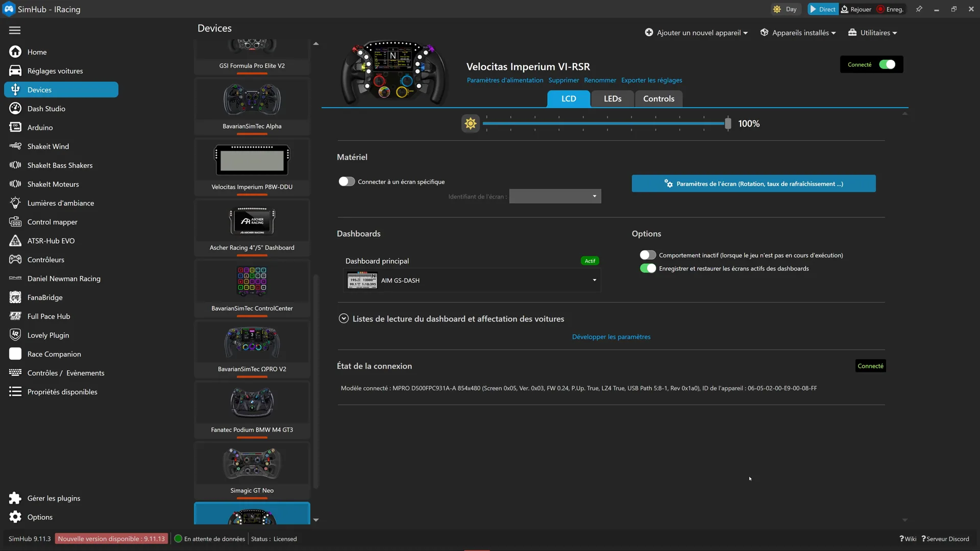Click Rejouer replay button
This screenshot has width=980, height=551.
click(x=856, y=9)
